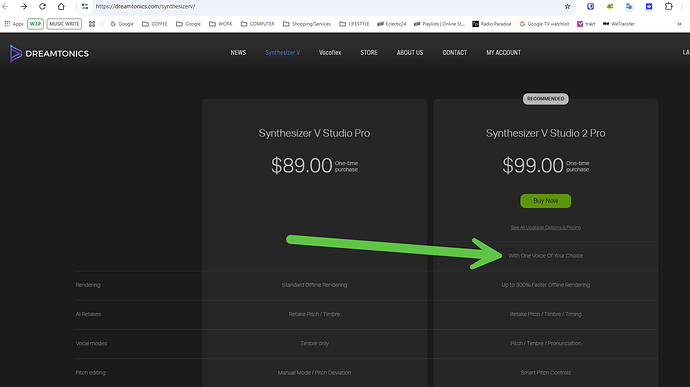Open the first Google bookmark with G logo
This screenshot has width=690, height=387.
[x=122, y=24]
